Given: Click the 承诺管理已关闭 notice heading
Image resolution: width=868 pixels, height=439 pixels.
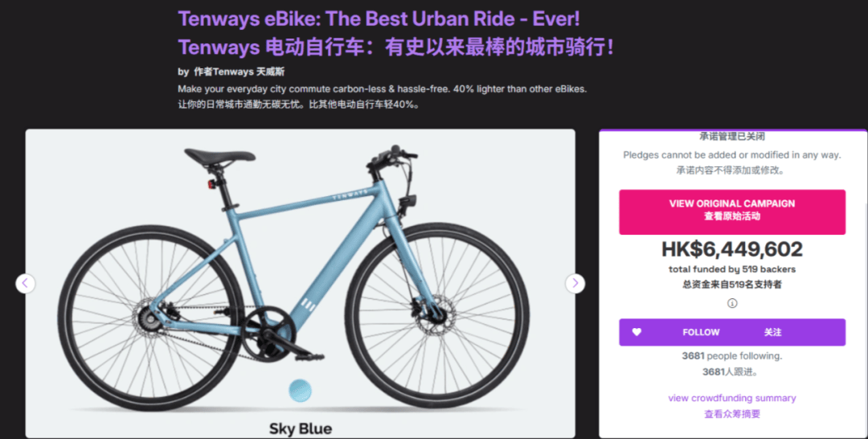Looking at the screenshot, I should pos(731,137).
